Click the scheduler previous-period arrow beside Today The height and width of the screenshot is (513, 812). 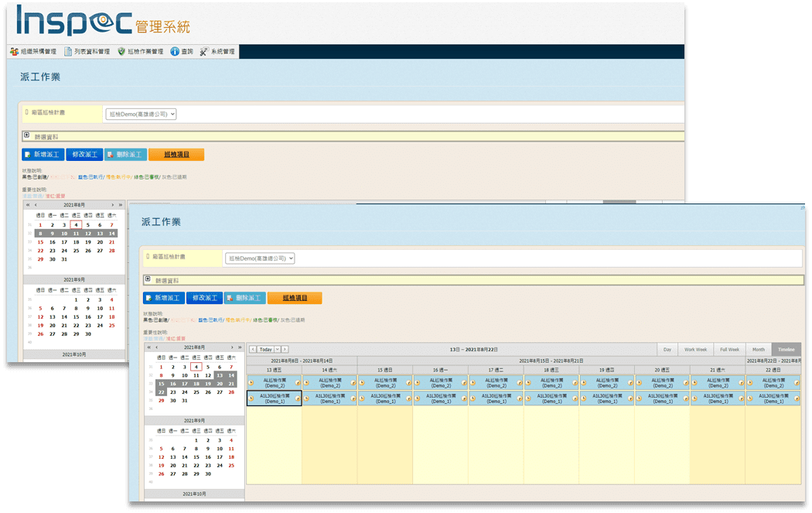[252, 350]
